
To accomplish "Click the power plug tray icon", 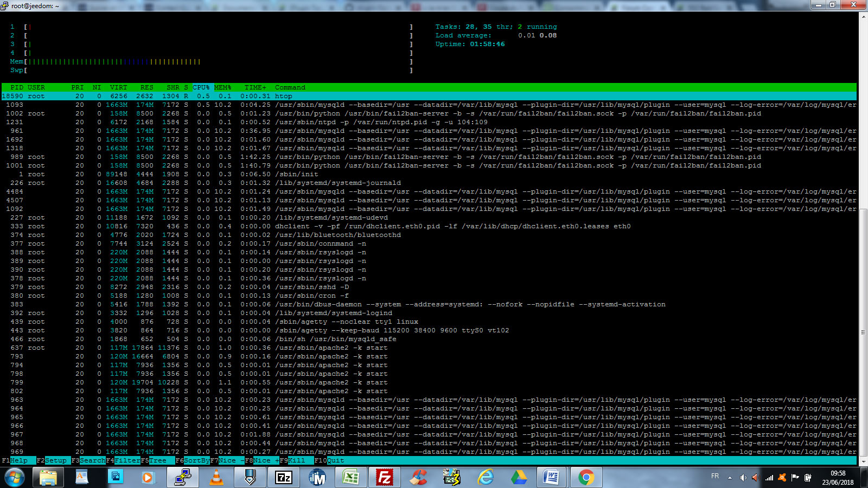I will point(808,478).
